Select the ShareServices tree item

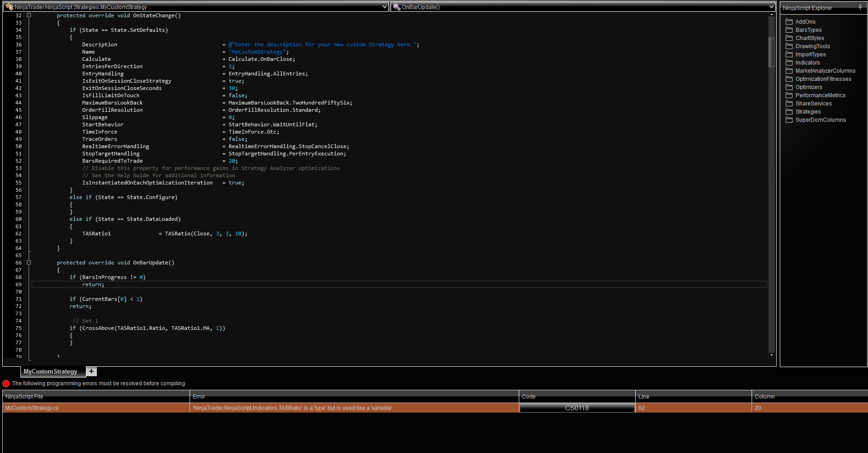point(813,104)
